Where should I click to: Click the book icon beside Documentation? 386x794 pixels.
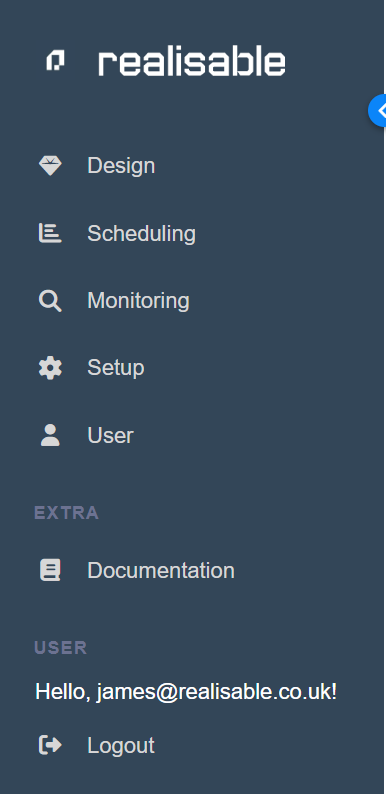click(x=50, y=570)
